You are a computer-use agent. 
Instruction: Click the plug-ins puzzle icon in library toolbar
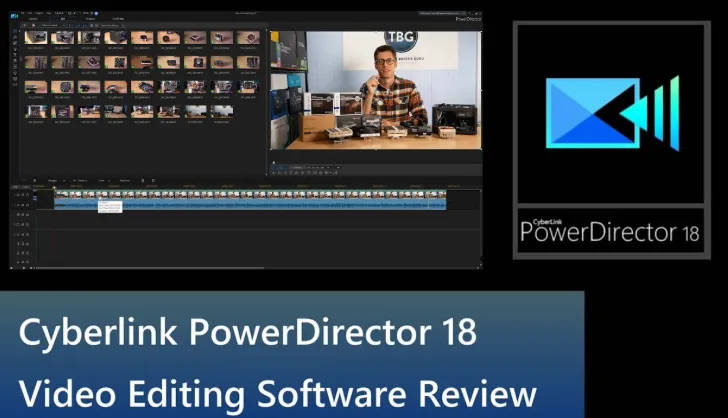(x=33, y=25)
